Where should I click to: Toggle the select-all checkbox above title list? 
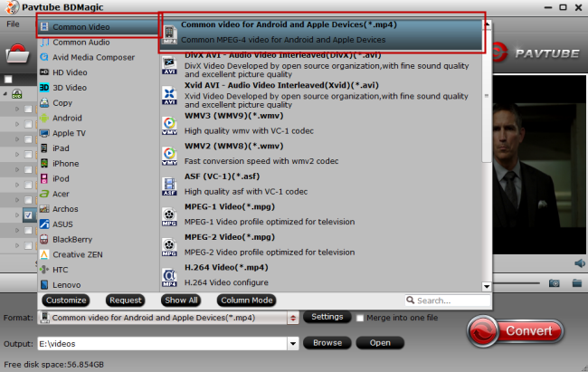8,80
